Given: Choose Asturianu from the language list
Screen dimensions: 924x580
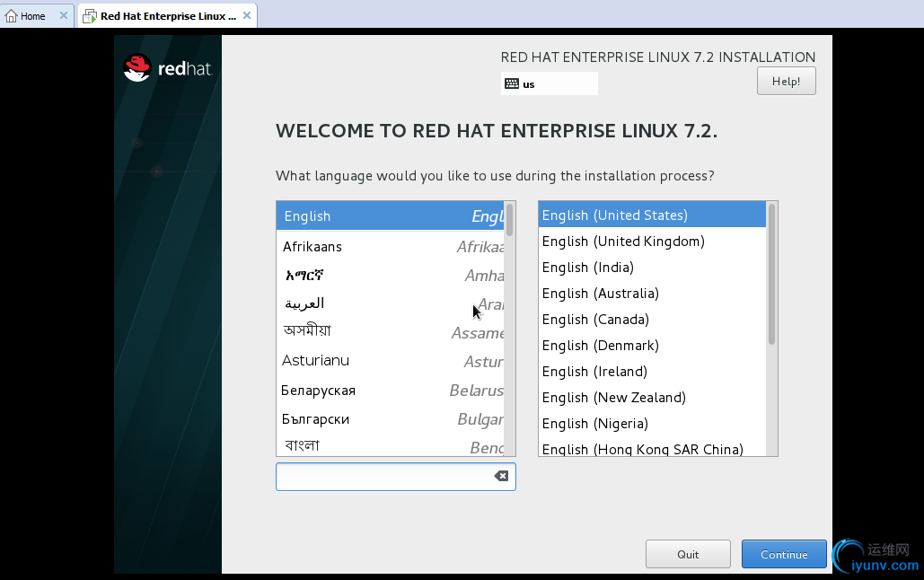Looking at the screenshot, I should [x=315, y=361].
